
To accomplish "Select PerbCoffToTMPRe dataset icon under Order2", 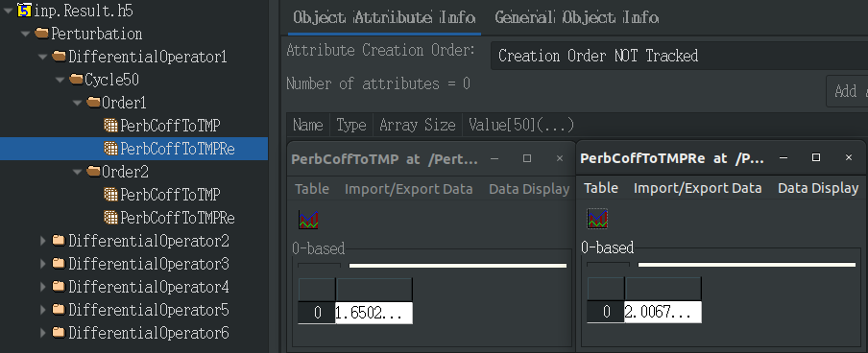I will [111, 218].
